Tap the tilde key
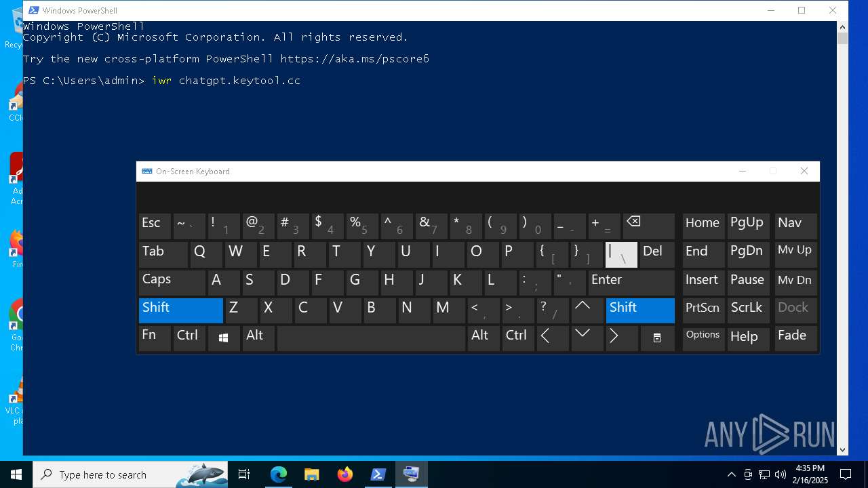Image resolution: width=868 pixels, height=488 pixels. pyautogui.click(x=189, y=226)
